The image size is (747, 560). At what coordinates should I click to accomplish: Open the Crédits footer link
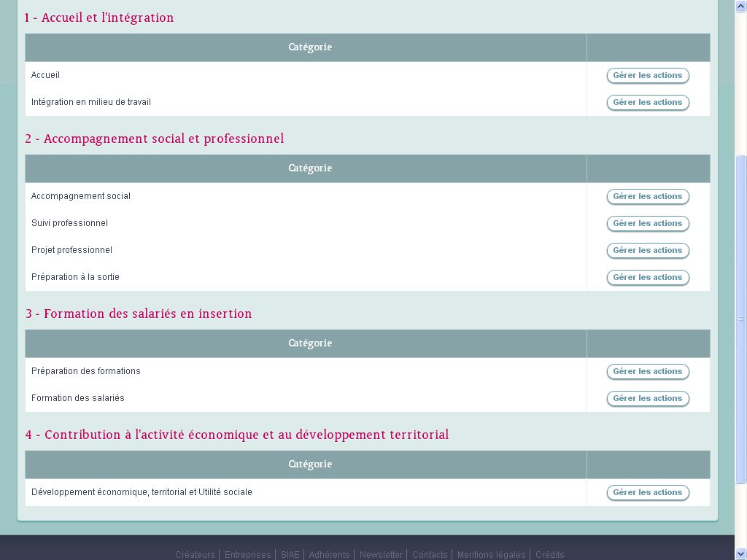pyautogui.click(x=549, y=555)
